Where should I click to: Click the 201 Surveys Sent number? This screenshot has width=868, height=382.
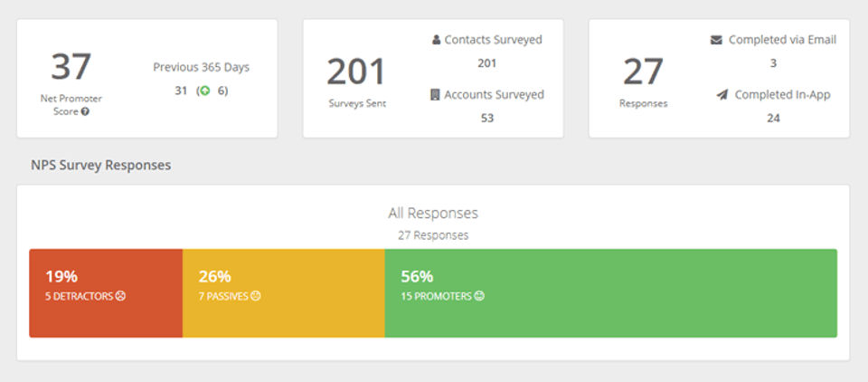pyautogui.click(x=356, y=72)
